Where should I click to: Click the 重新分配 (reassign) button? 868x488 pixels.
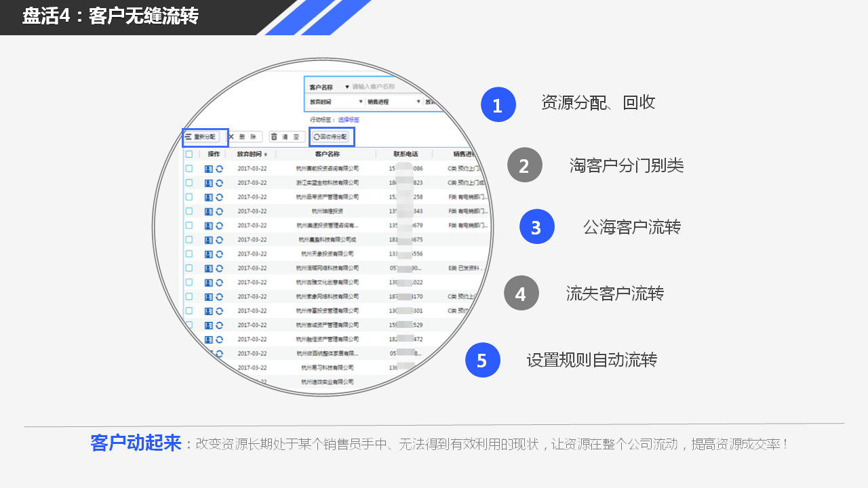point(205,137)
